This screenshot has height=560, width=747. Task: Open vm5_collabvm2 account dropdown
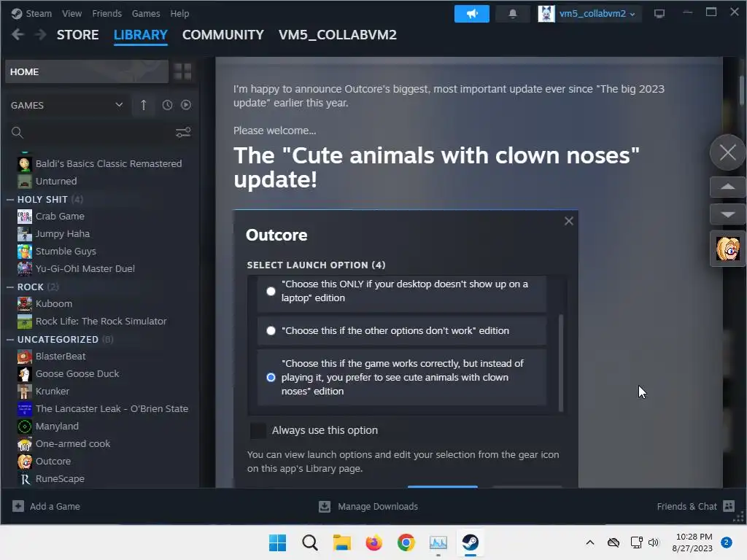point(597,13)
